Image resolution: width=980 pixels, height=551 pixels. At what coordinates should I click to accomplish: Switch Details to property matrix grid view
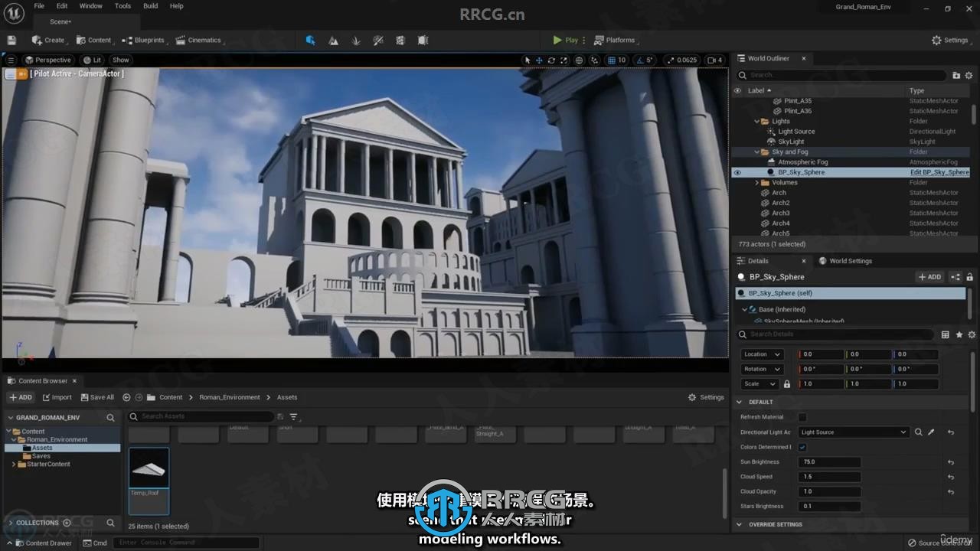point(946,334)
